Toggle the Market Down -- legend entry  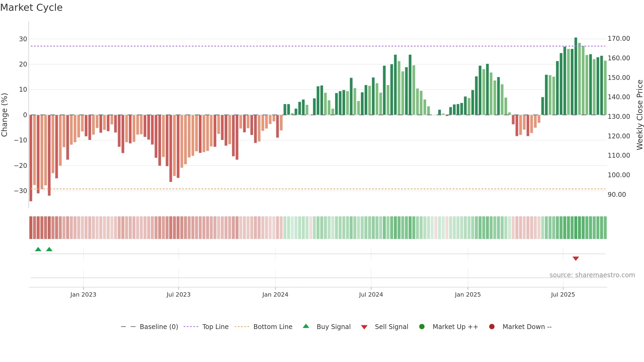[x=520, y=327]
